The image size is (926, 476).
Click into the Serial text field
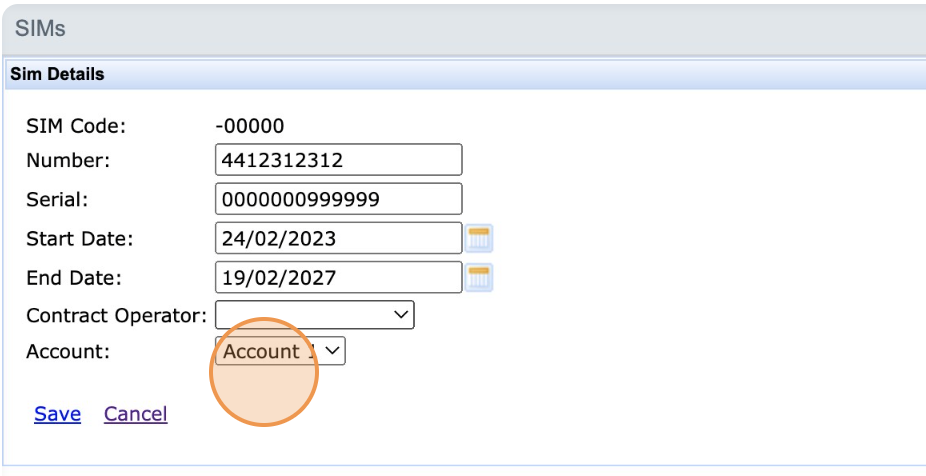coord(338,199)
